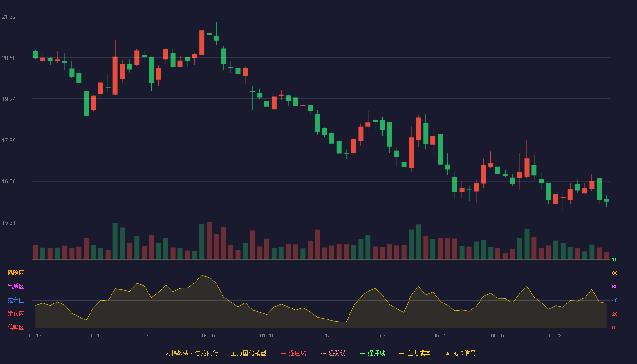The image size is (637, 364).
Task: Click the 03-12 date label
Action: point(35,335)
